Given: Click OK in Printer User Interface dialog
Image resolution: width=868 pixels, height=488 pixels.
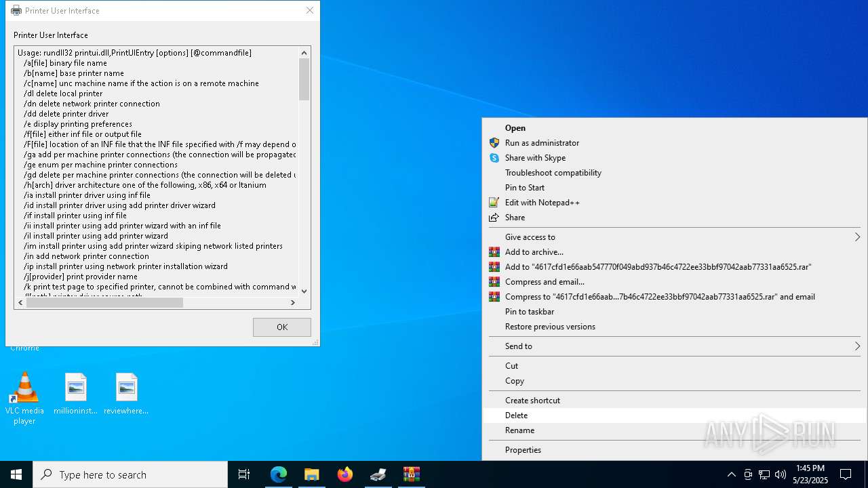Looking at the screenshot, I should point(282,327).
